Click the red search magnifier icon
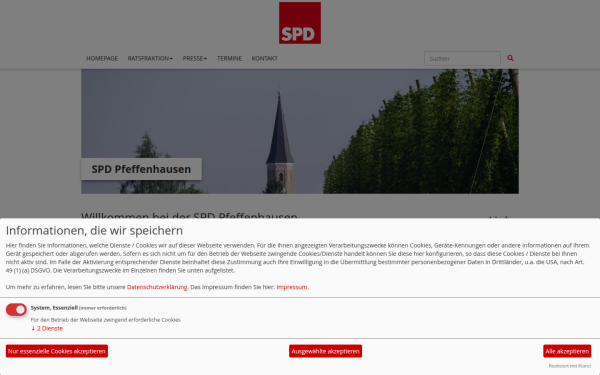This screenshot has width=600, height=375. click(510, 58)
